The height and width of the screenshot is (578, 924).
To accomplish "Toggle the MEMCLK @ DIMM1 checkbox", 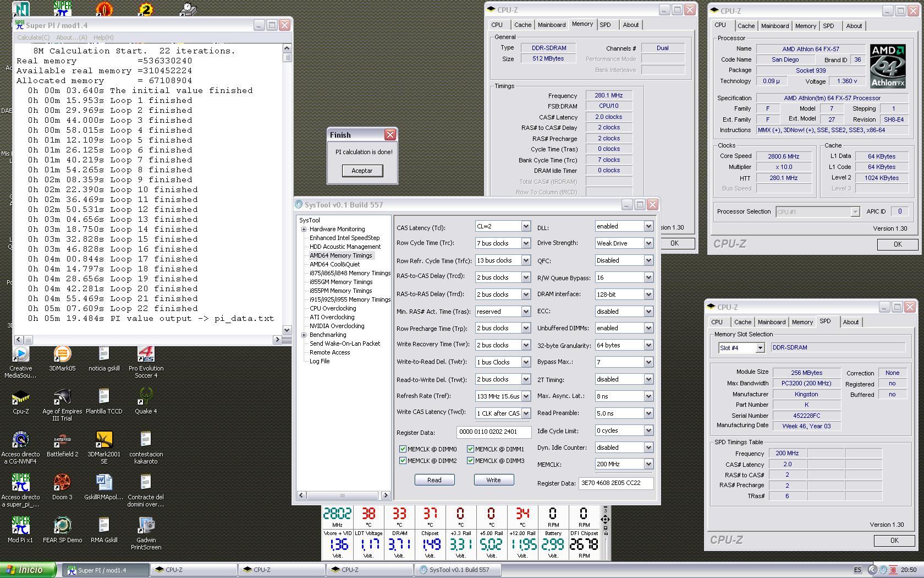I will coord(470,449).
